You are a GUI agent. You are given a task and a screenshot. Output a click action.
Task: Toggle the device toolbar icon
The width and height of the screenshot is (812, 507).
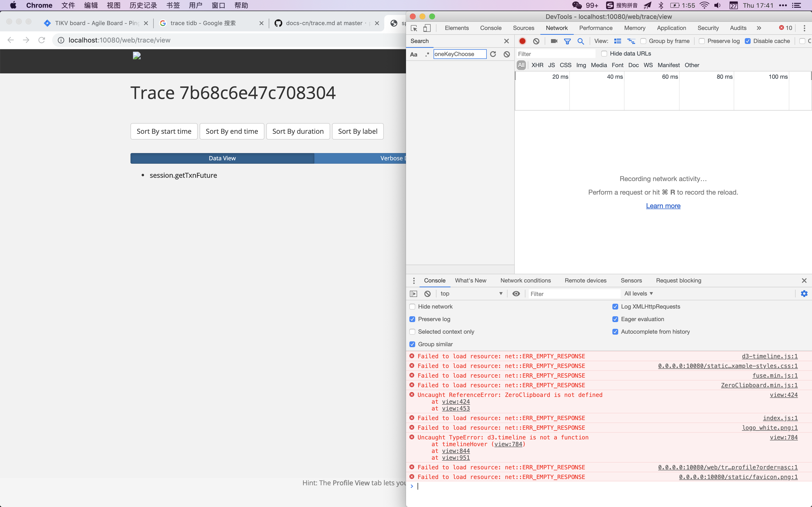coord(427,28)
